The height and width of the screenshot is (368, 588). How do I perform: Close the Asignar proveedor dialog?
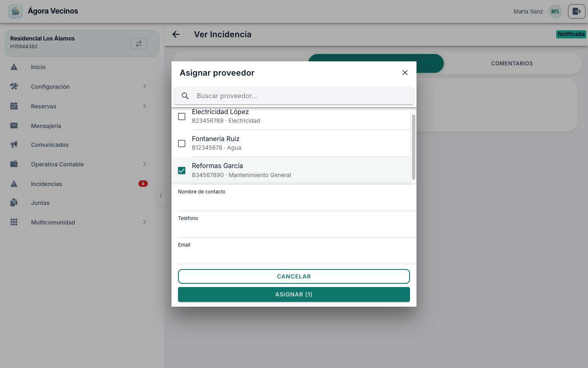coord(405,73)
